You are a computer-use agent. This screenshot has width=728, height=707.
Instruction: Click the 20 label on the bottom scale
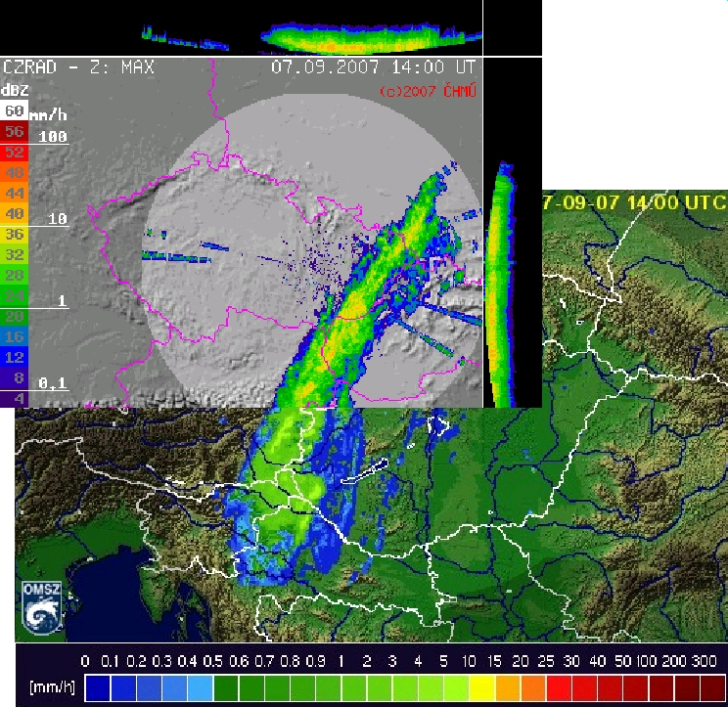click(521, 661)
